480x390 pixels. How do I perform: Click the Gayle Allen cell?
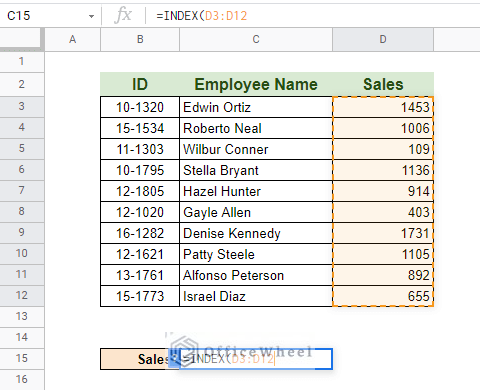click(x=256, y=212)
